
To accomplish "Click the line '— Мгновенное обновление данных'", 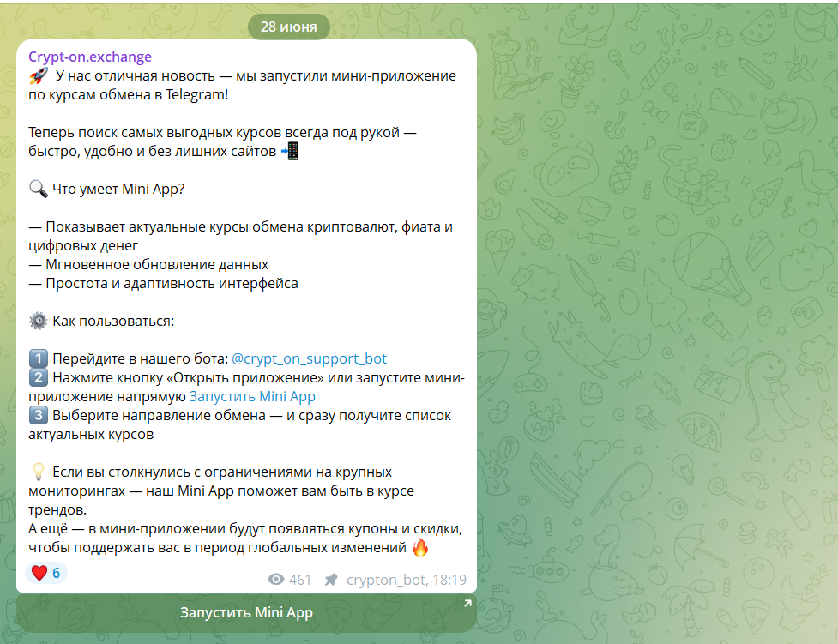I will click(148, 265).
